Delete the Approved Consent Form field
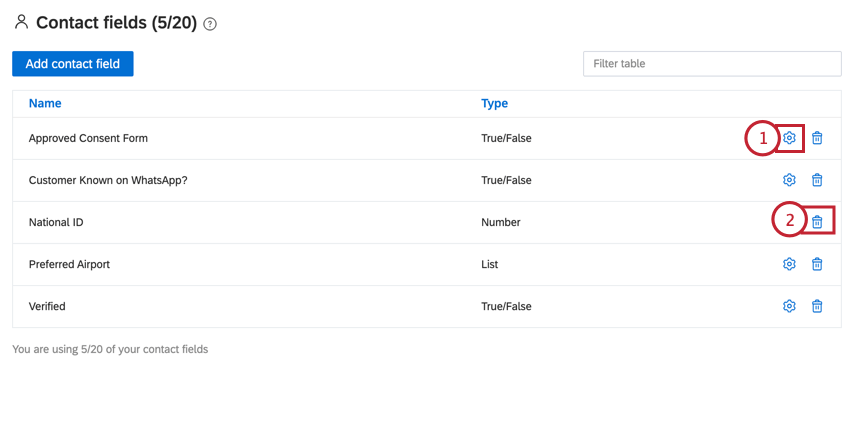 817,138
